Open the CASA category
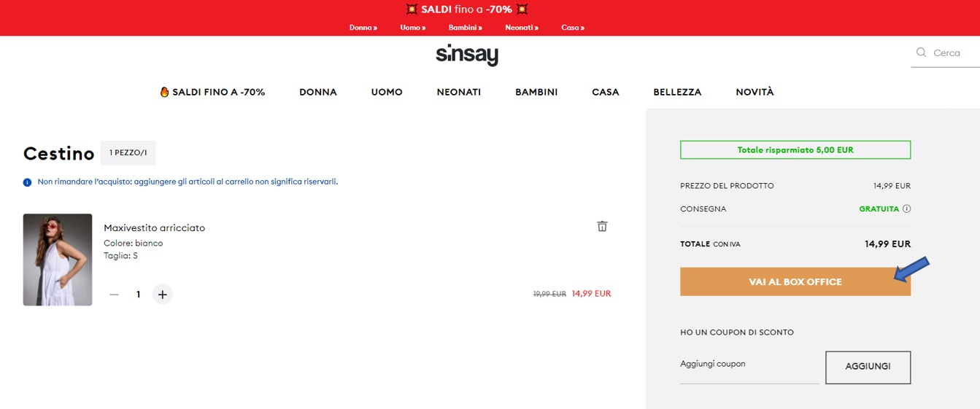 (x=605, y=93)
